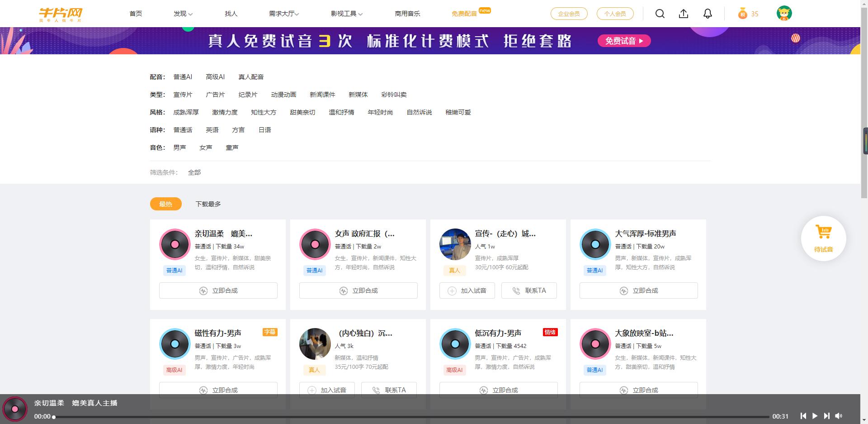This screenshot has height=424, width=868.
Task: Expand the 需求大厅 dropdown menu
Action: pos(283,14)
